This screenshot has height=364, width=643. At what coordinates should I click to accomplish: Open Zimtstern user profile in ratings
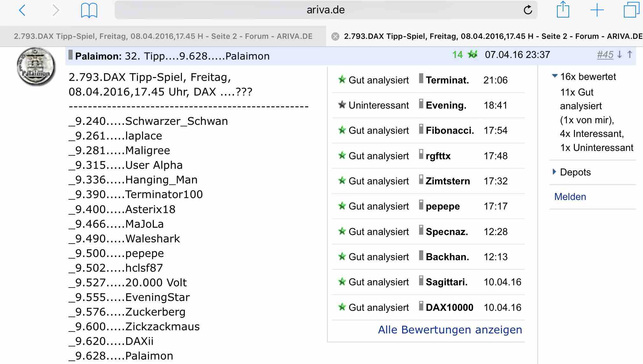tap(447, 181)
